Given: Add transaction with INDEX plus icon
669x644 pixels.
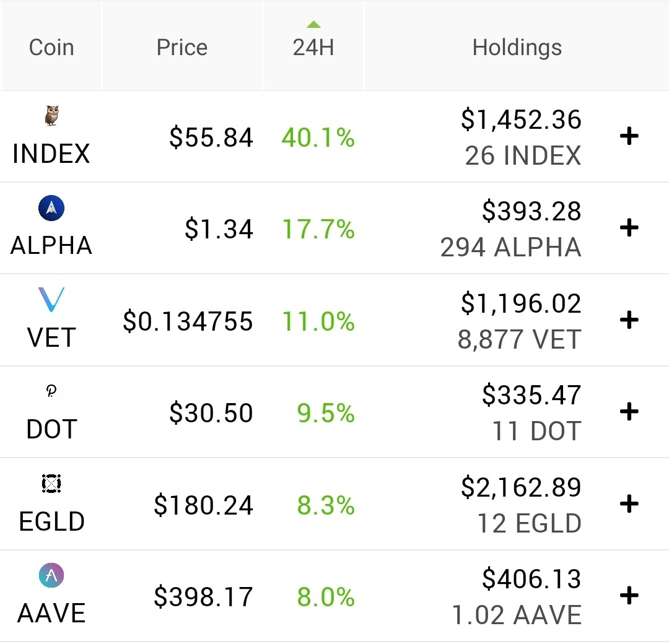Looking at the screenshot, I should click(x=629, y=136).
